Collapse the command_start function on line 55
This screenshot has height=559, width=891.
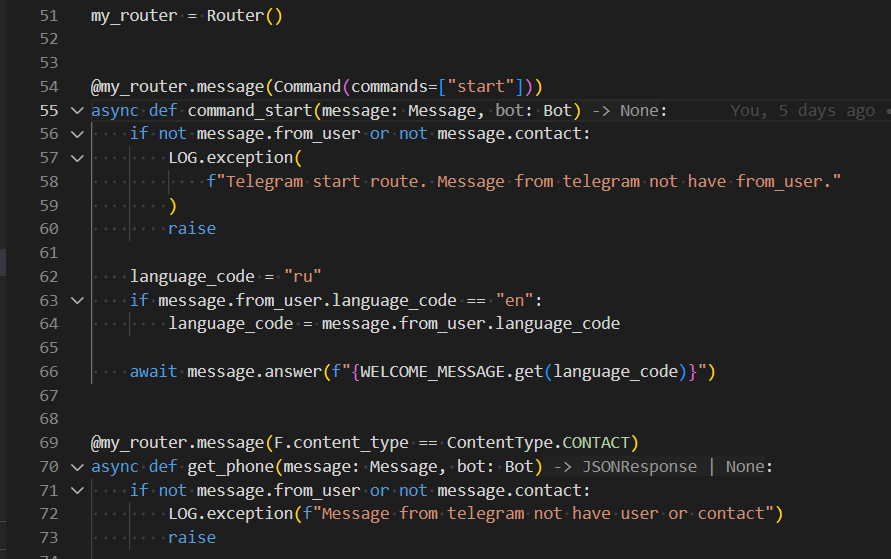[77, 110]
